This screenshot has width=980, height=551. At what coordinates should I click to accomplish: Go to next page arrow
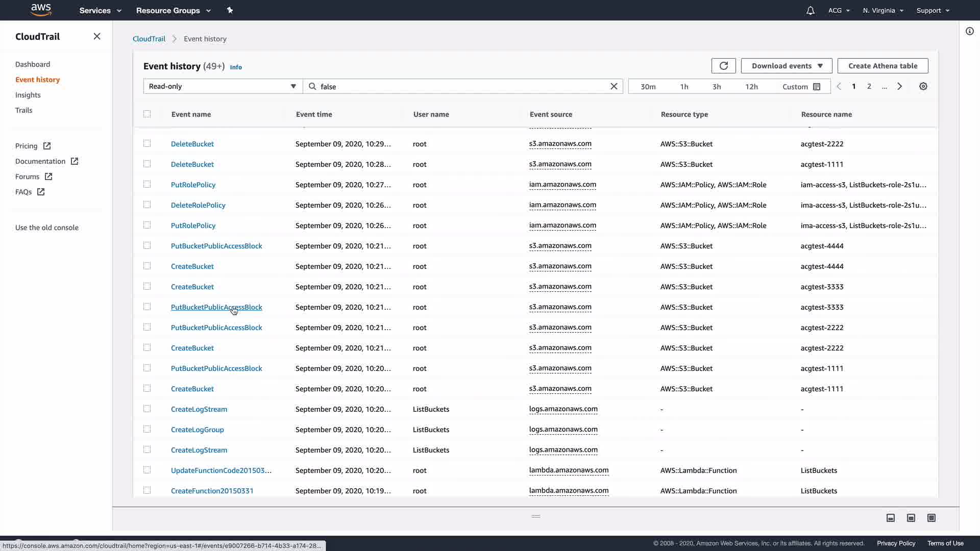(x=899, y=87)
